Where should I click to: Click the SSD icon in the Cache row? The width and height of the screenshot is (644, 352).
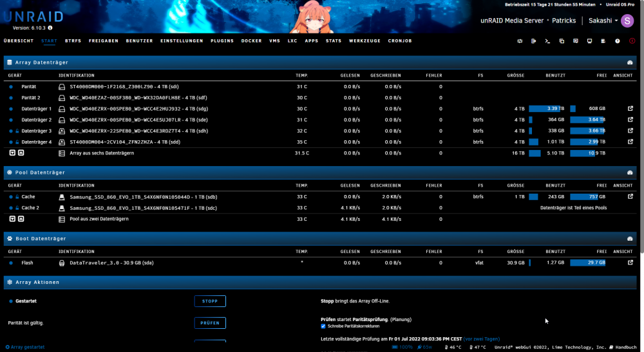(62, 198)
